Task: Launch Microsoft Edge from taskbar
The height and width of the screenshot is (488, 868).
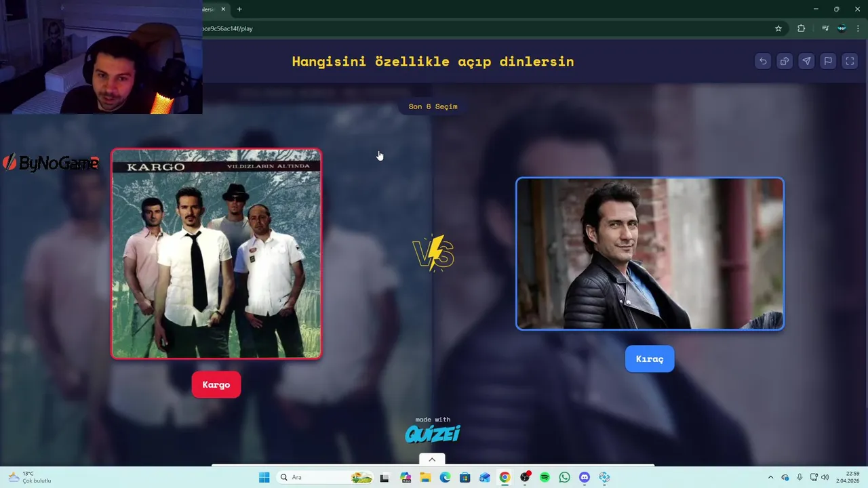Action: tap(445, 477)
